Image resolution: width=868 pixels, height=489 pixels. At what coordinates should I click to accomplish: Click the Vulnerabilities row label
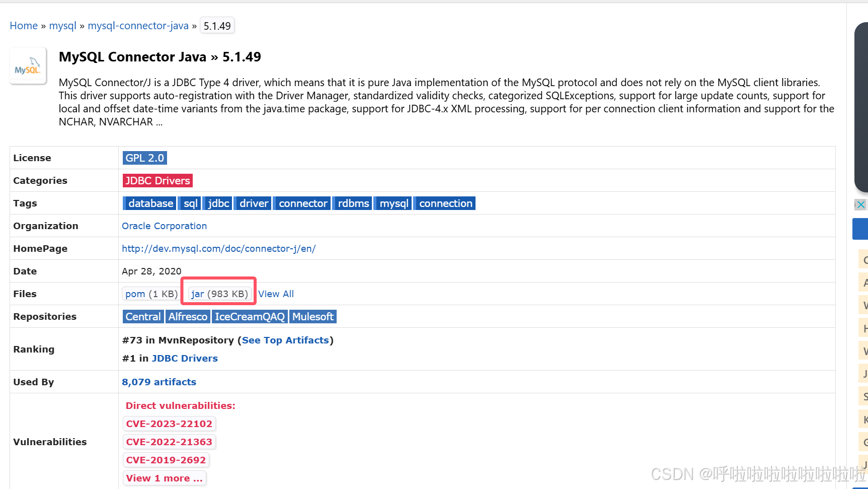tap(50, 442)
